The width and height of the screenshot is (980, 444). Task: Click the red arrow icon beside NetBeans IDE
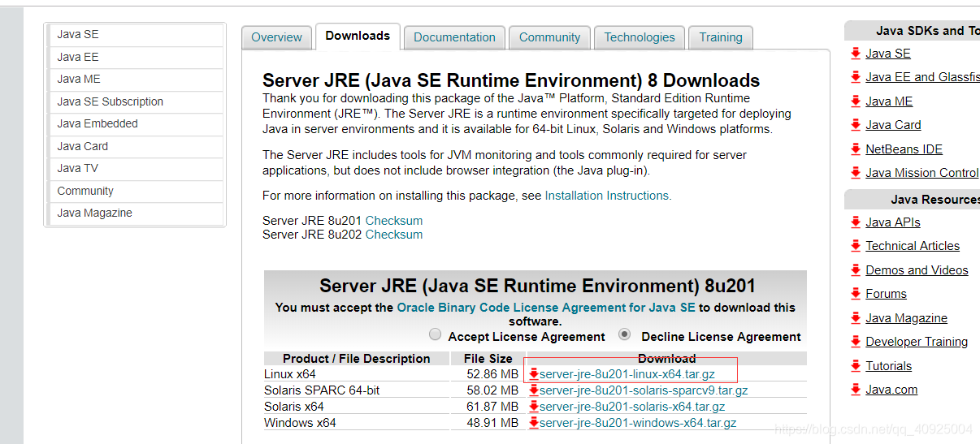tap(856, 149)
